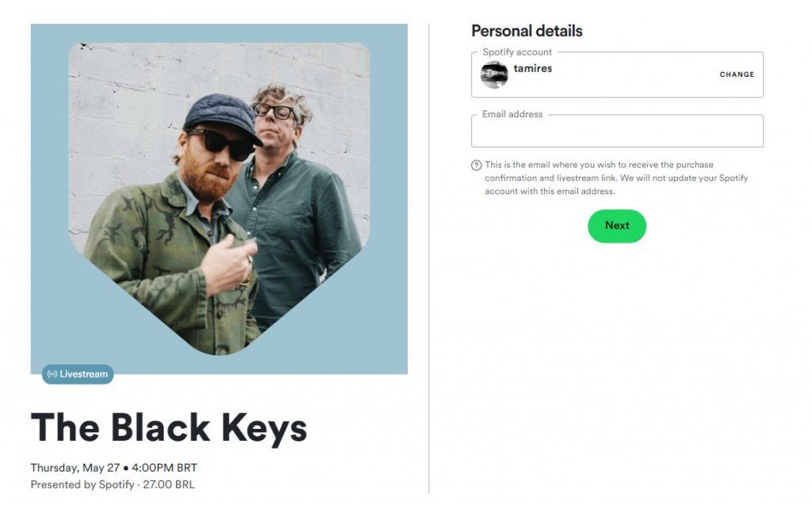This screenshot has width=812, height=505.
Task: Click the livestream broadcast signal icon
Action: point(52,374)
